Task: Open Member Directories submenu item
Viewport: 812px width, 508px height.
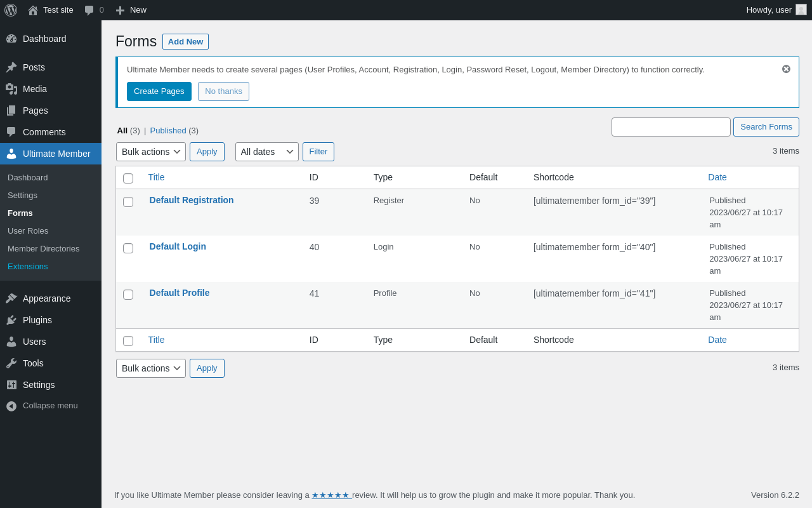Action: click(x=43, y=249)
